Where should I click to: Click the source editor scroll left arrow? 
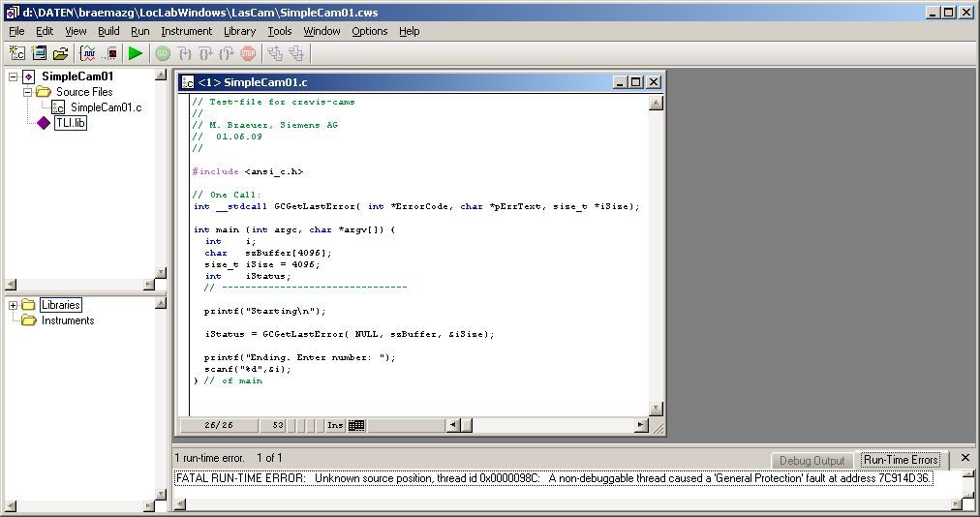452,425
